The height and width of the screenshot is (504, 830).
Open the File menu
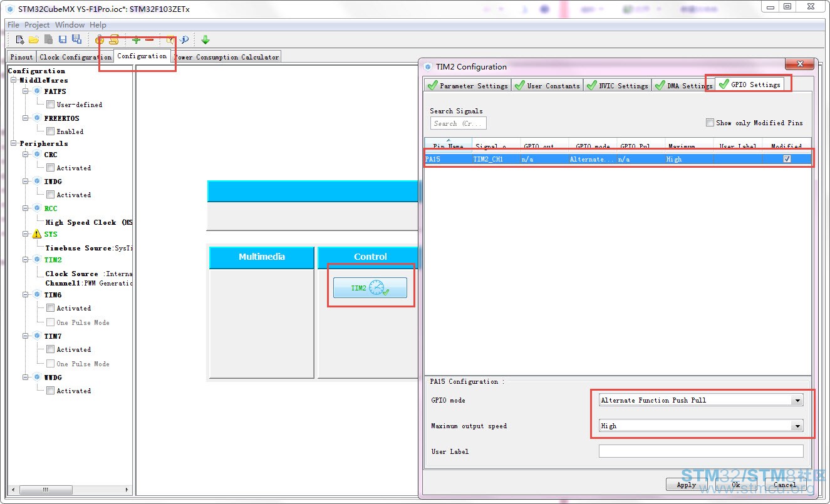(13, 25)
